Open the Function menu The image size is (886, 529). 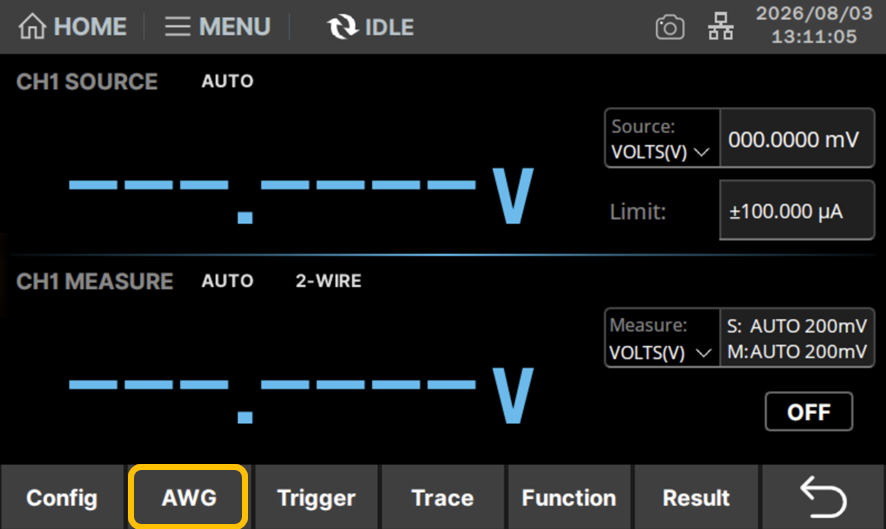569,497
